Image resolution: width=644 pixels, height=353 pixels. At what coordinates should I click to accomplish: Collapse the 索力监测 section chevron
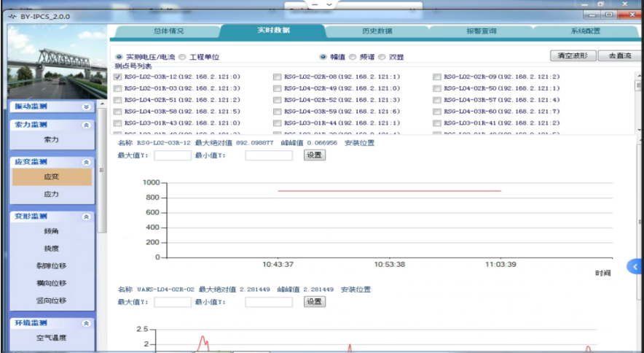86,125
